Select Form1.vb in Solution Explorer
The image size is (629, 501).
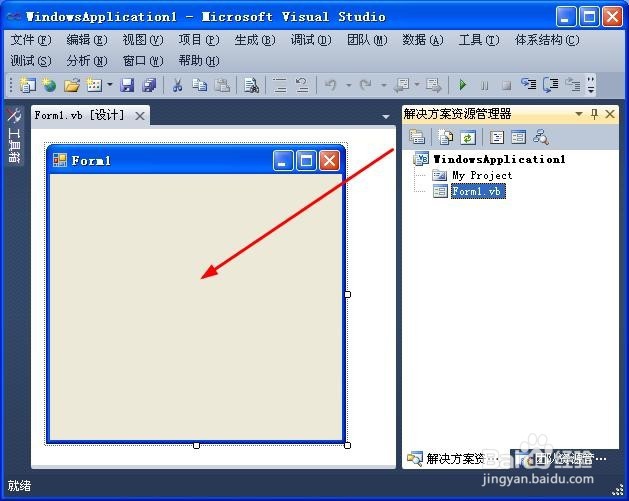(x=478, y=191)
